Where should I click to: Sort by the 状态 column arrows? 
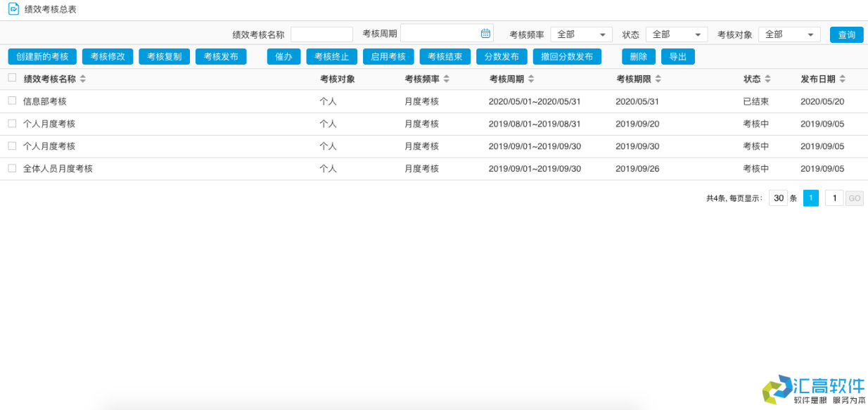click(x=766, y=79)
